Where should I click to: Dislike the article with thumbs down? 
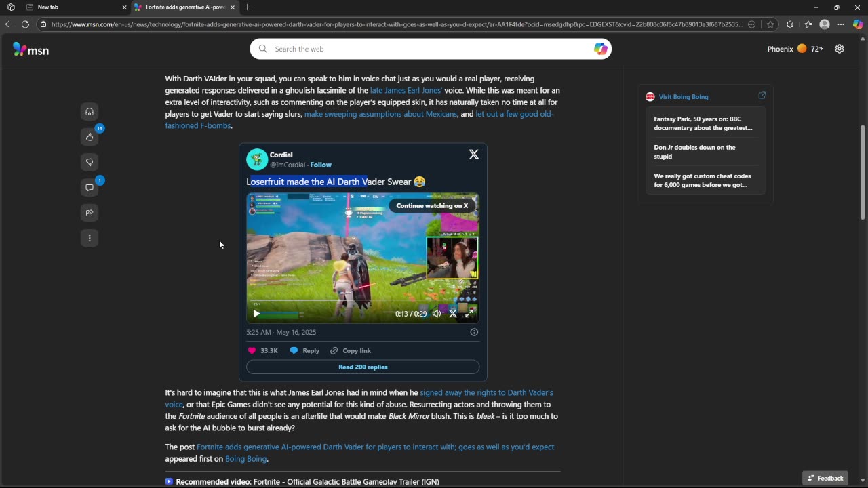(x=90, y=162)
